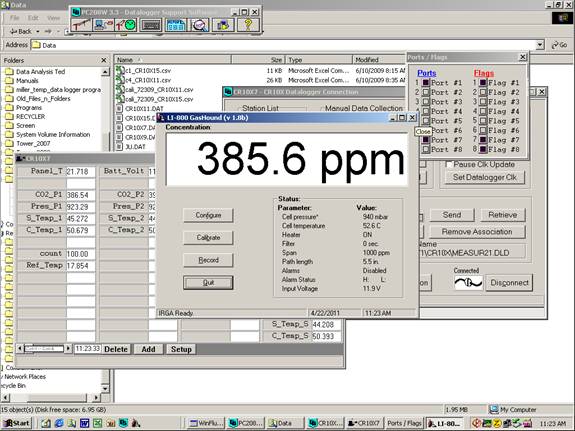
Task: Toggle Flag #3 checkbox
Action: (483, 102)
